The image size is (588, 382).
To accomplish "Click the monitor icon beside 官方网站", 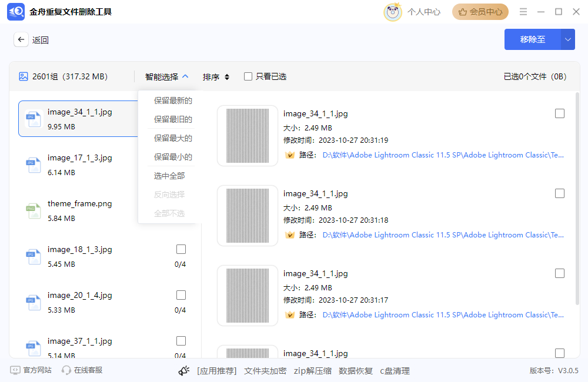I will point(15,370).
